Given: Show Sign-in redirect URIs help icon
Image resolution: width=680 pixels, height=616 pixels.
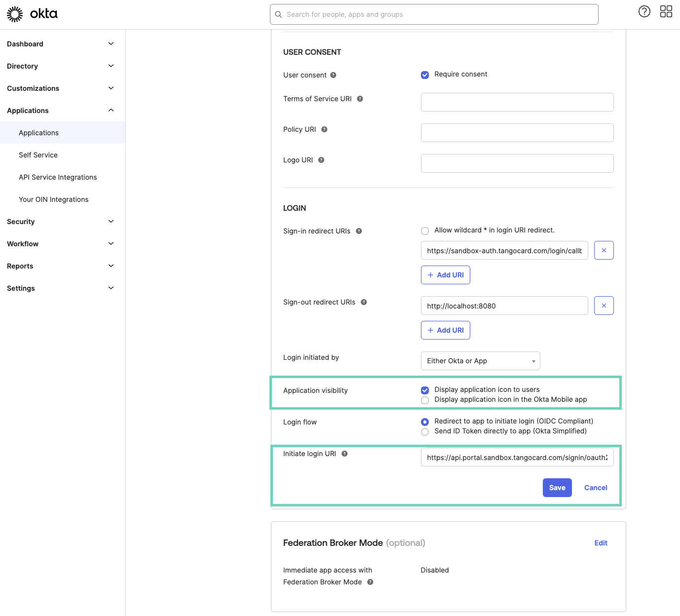Looking at the screenshot, I should (359, 231).
